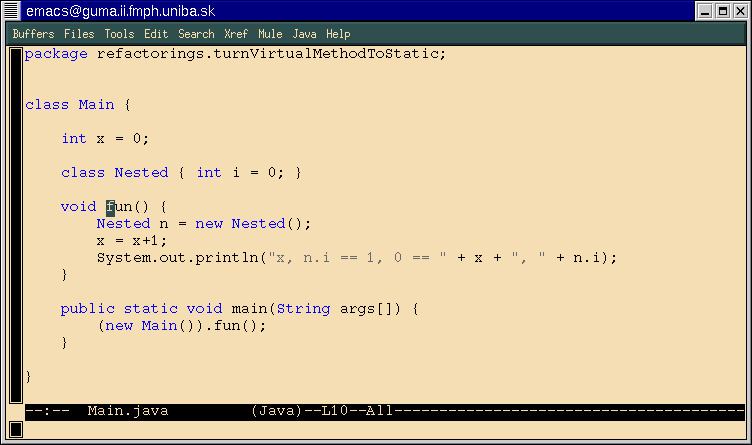This screenshot has width=752, height=445.
Task: Click 'n.i' at end of println line
Action: [587, 258]
